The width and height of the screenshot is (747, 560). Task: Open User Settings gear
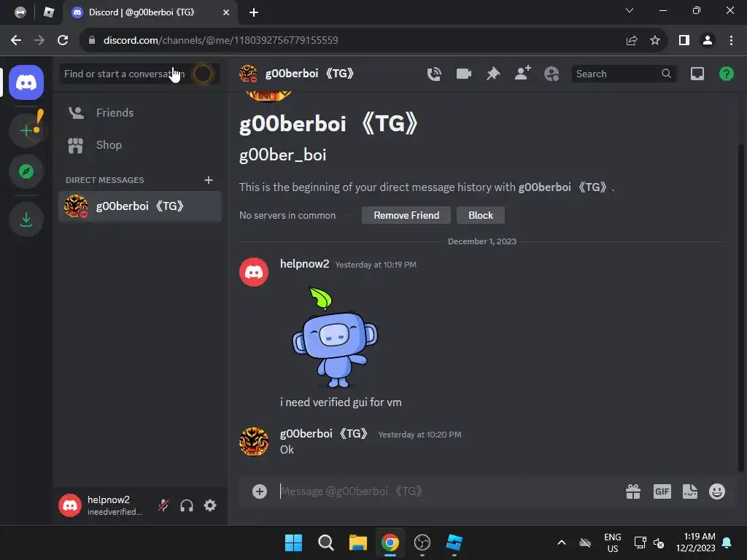pyautogui.click(x=210, y=505)
